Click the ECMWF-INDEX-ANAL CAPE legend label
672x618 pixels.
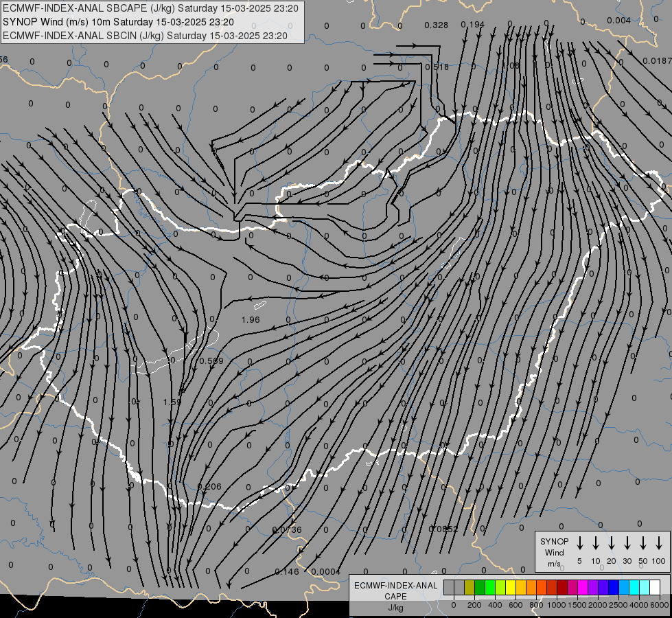(x=395, y=591)
